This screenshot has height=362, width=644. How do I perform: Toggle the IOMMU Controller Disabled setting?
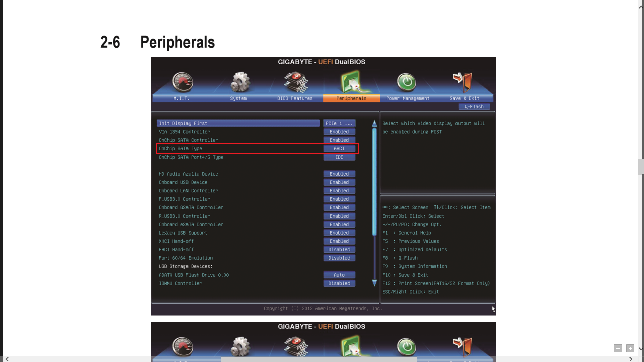[x=339, y=283]
